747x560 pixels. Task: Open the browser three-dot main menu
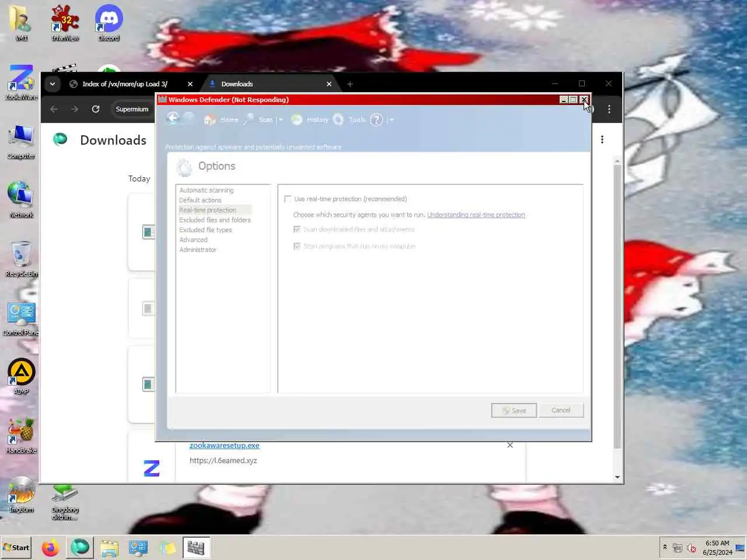click(609, 109)
